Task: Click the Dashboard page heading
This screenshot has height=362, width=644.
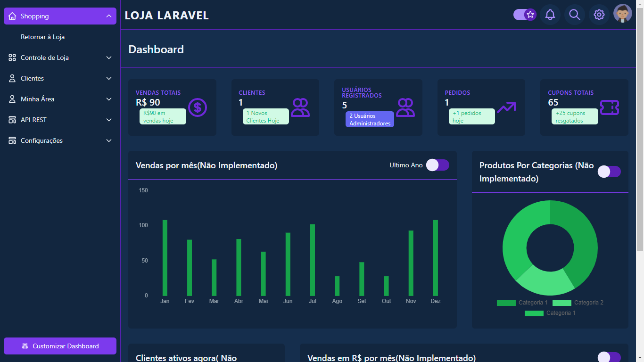Action: point(156,49)
